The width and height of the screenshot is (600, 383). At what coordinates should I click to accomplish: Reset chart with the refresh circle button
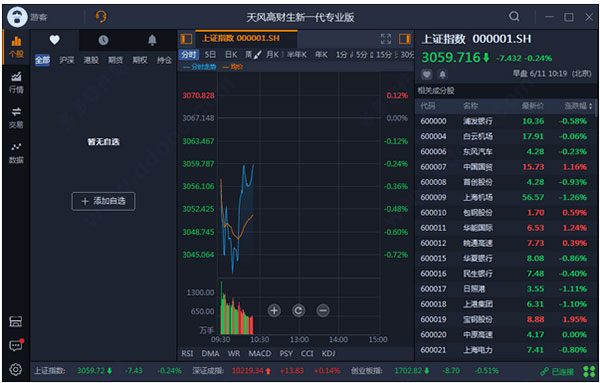(298, 310)
